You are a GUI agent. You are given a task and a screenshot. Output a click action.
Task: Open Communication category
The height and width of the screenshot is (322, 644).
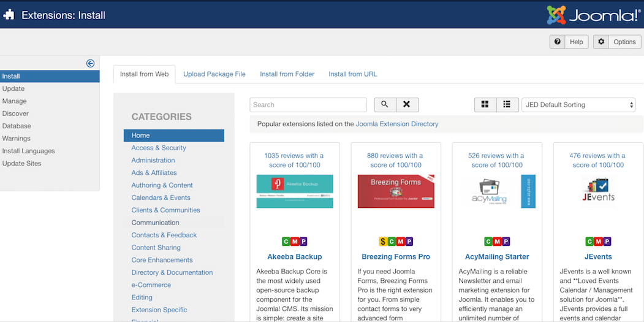(155, 223)
